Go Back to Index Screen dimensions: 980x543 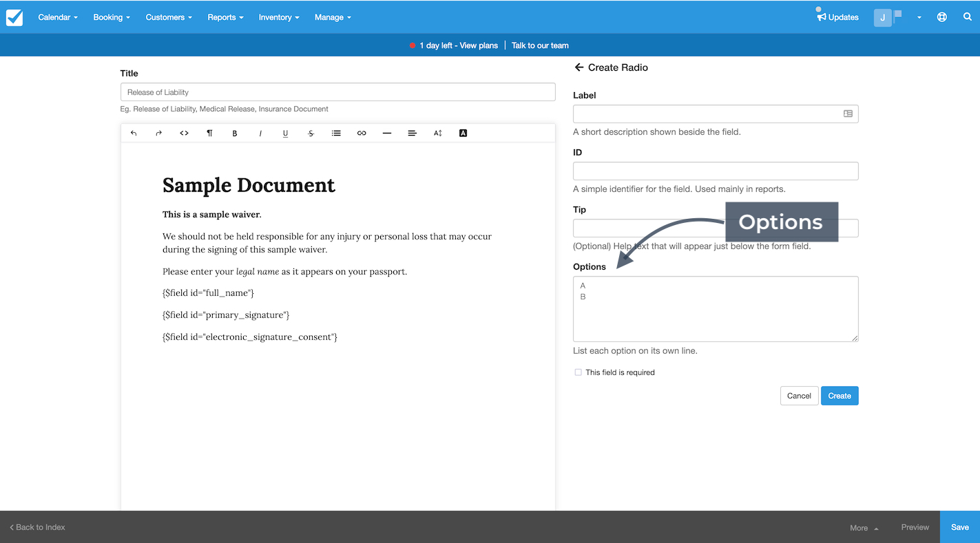(x=37, y=527)
